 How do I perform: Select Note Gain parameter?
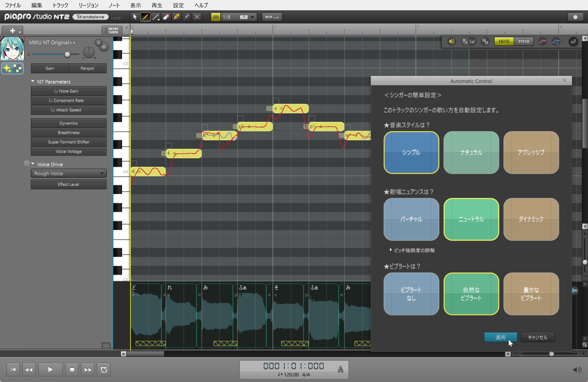point(69,91)
